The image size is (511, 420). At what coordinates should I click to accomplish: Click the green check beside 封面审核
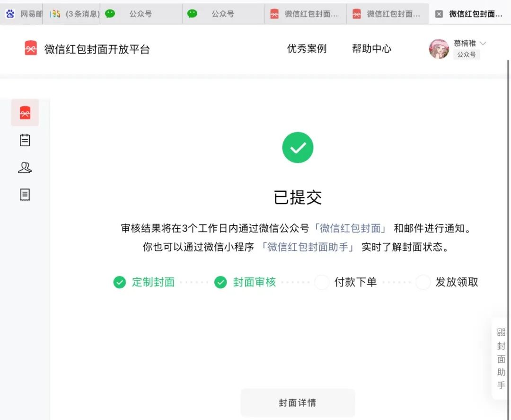[220, 282]
